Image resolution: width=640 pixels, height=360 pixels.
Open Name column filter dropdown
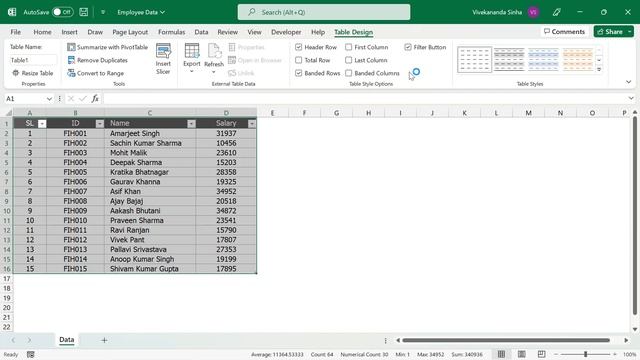[x=191, y=124]
